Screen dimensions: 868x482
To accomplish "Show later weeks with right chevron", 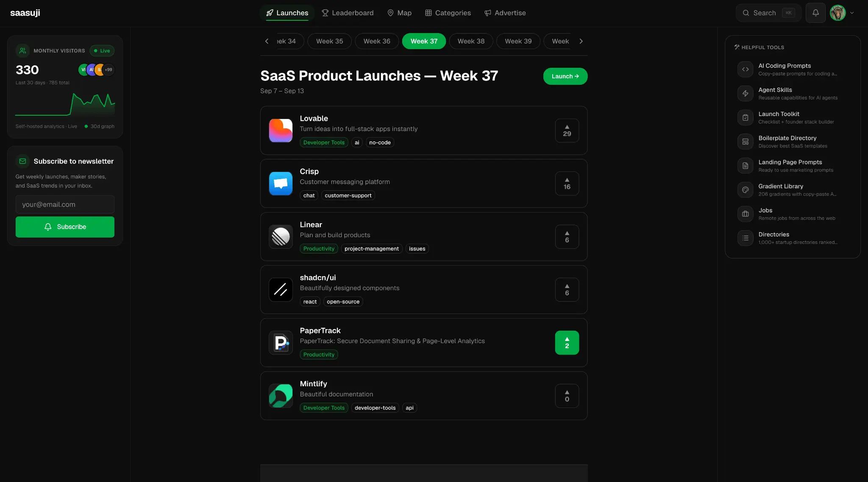I will pos(581,41).
